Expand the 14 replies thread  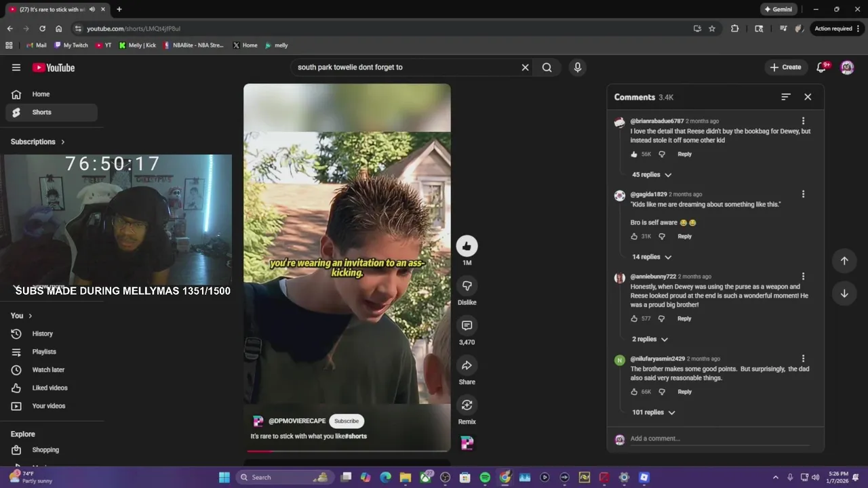652,257
